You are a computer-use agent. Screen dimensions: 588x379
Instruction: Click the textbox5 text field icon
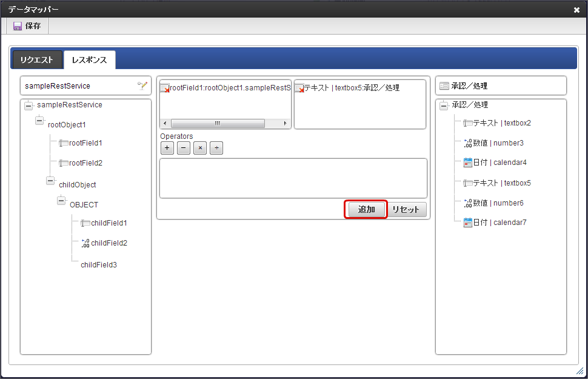pyautogui.click(x=467, y=183)
